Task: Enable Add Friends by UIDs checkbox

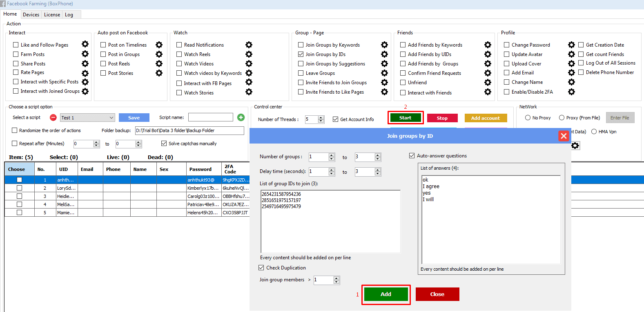Action: pyautogui.click(x=403, y=54)
